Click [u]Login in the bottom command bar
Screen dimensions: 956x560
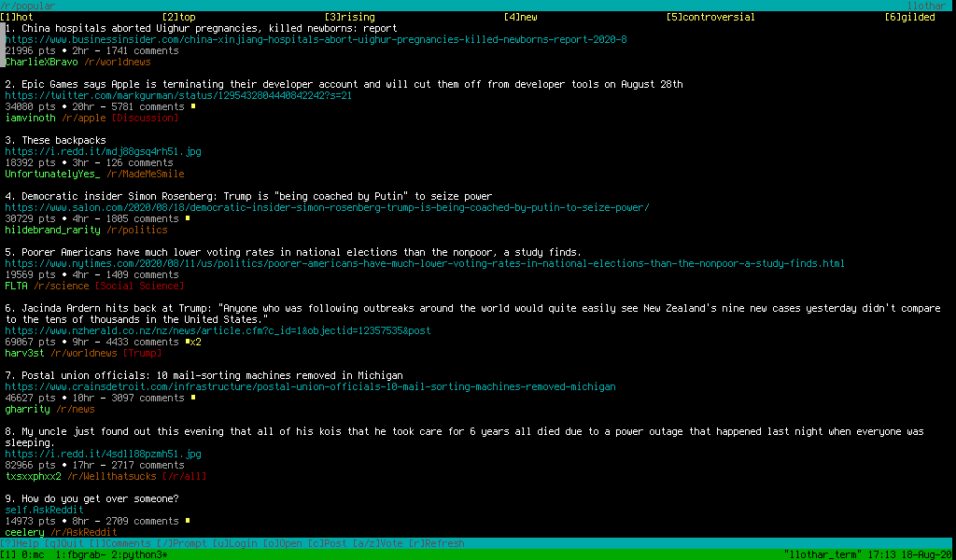point(235,543)
